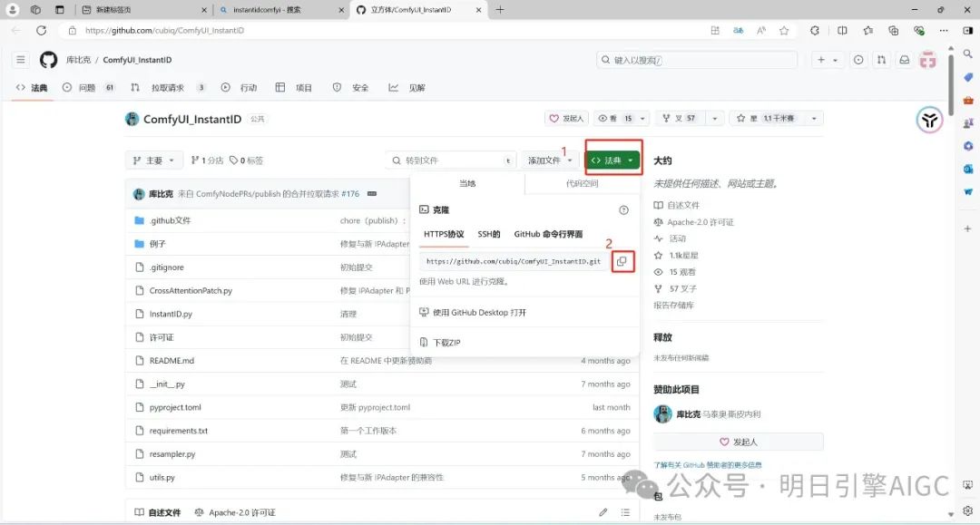Open the 1分店 branches link
The width and height of the screenshot is (980, 525).
point(207,160)
